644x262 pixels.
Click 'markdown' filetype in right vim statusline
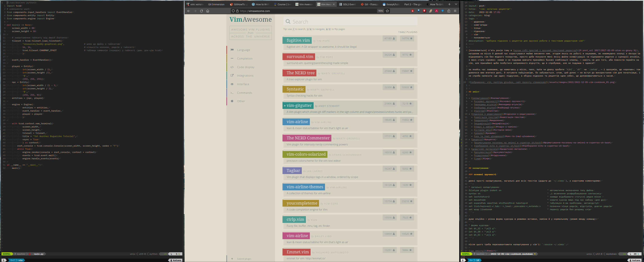pyautogui.click(x=611, y=254)
